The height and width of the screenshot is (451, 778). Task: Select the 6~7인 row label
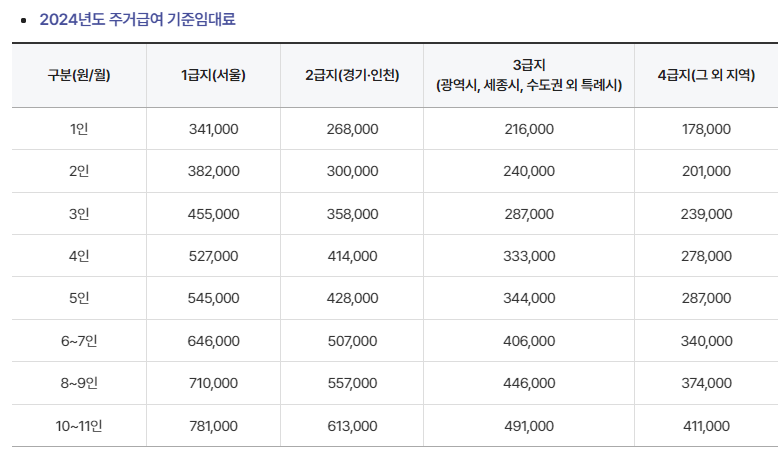(x=79, y=341)
